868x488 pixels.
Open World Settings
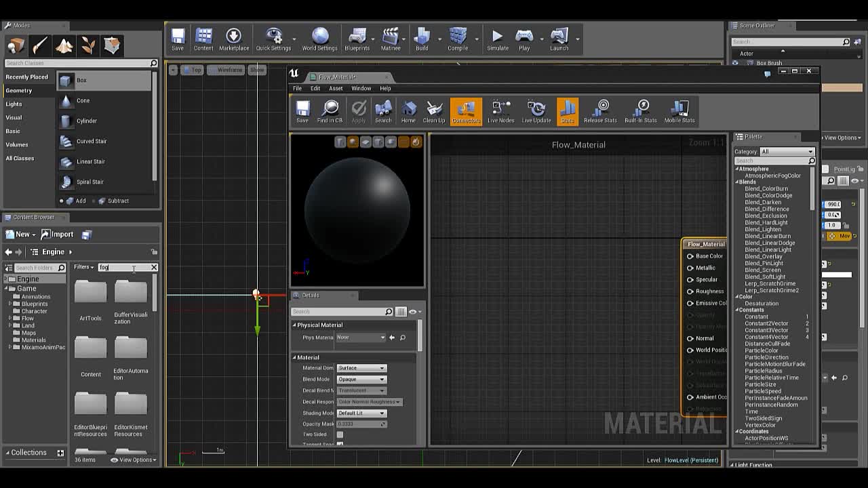coord(319,39)
